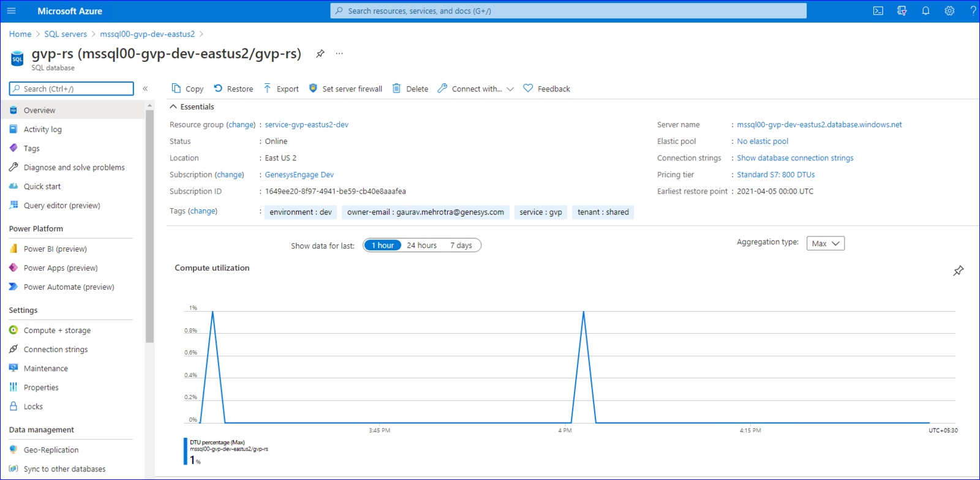Open the Azure portal hamburger menu

click(x=11, y=11)
